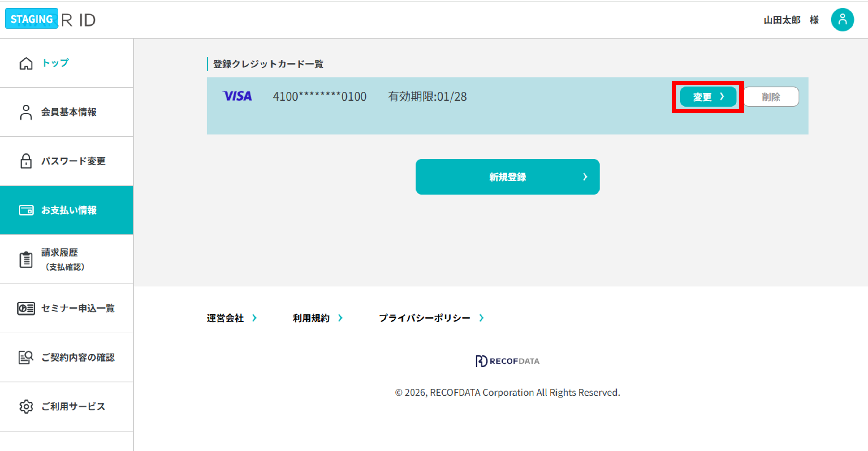
Task: Click the STAGING badge logo in header
Action: coord(31,19)
